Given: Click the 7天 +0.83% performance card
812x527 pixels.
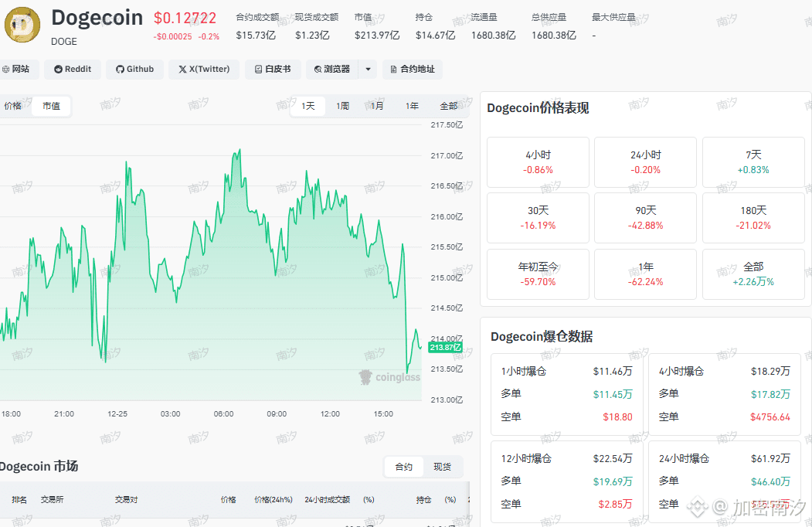Looking at the screenshot, I should pyautogui.click(x=753, y=162).
